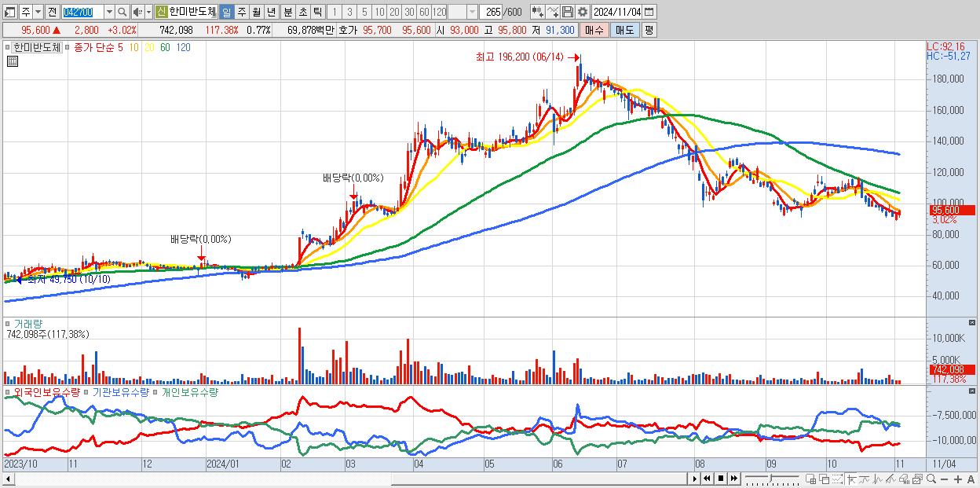The image size is (980, 488).
Task: Choose the 1 interval button
Action: (x=335, y=12)
